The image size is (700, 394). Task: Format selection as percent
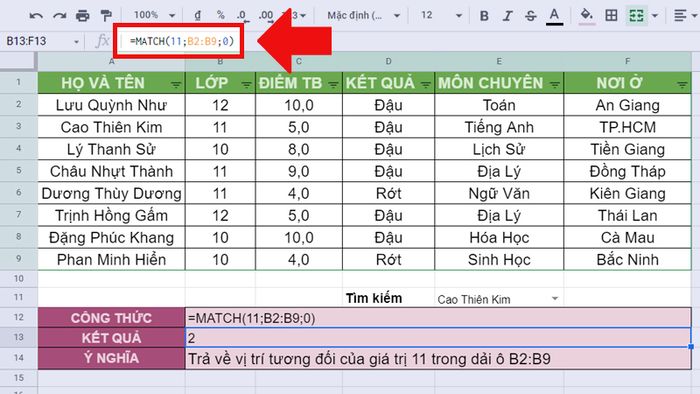coord(221,15)
